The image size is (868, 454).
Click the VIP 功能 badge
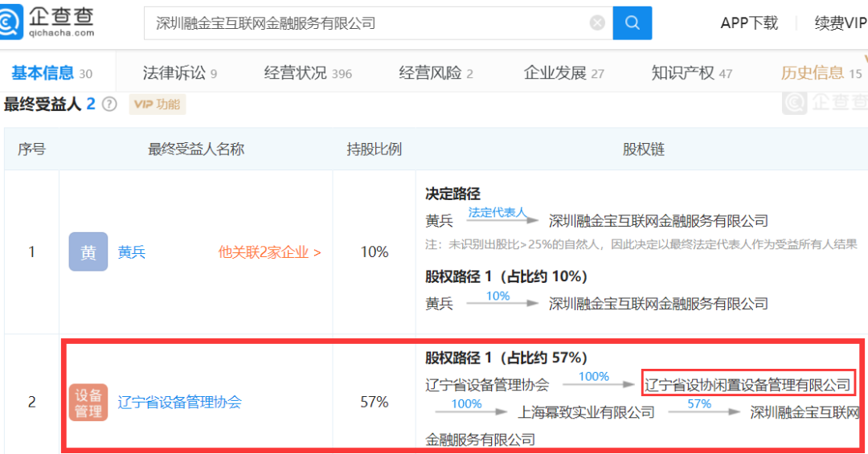coord(158,104)
